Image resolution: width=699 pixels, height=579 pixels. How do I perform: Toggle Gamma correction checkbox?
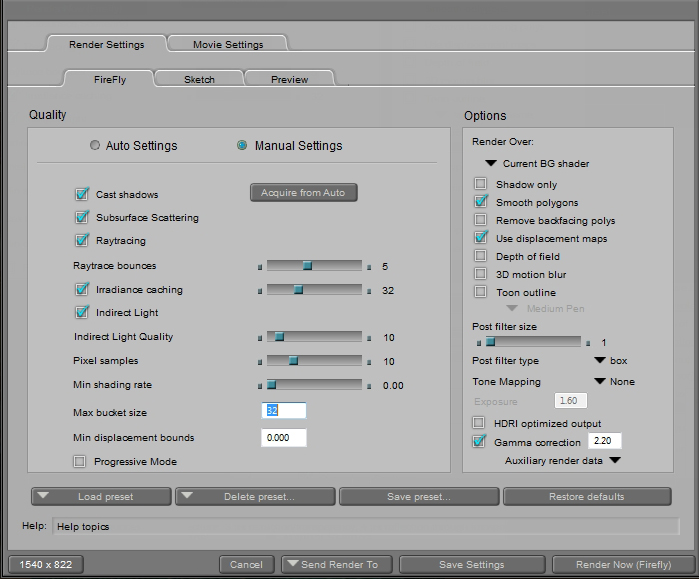tap(480, 441)
